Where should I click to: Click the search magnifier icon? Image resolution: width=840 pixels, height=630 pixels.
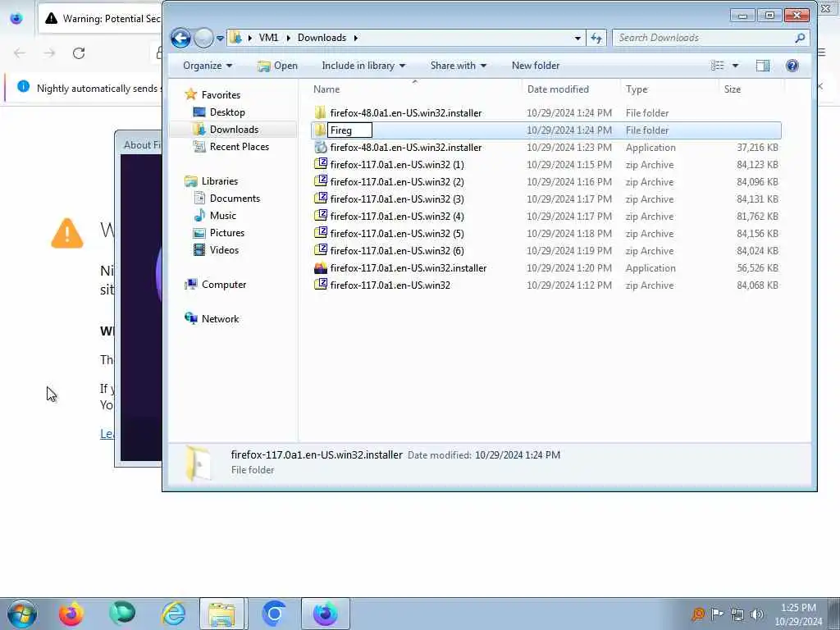click(800, 38)
